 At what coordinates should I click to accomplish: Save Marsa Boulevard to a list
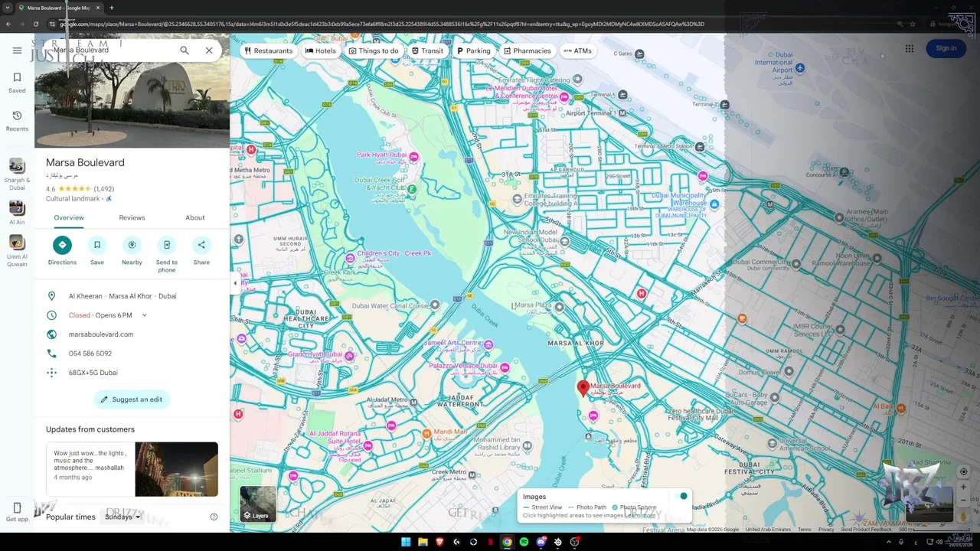pos(97,250)
